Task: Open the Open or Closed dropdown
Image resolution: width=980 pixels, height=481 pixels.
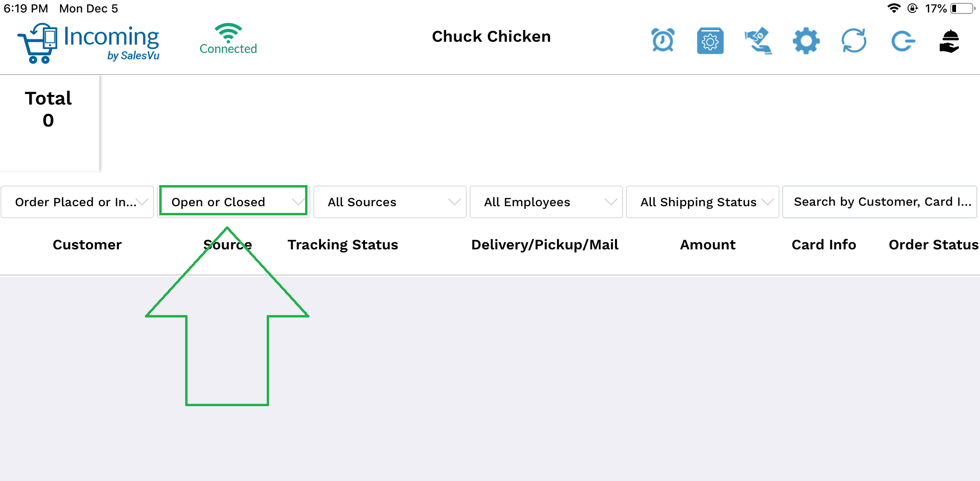Action: 233,201
